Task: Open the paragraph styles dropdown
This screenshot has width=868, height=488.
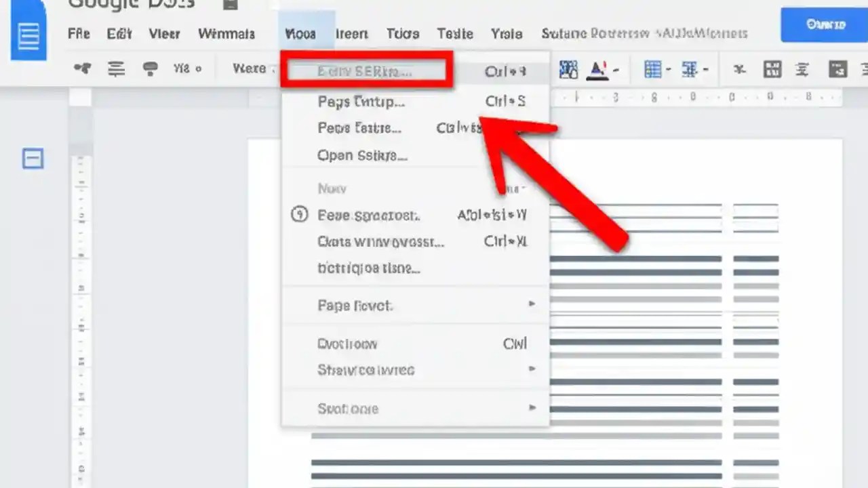Action: [x=251, y=68]
